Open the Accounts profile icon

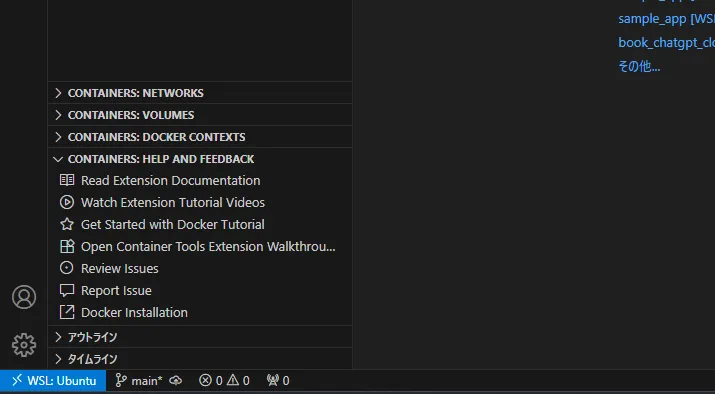pyautogui.click(x=24, y=297)
